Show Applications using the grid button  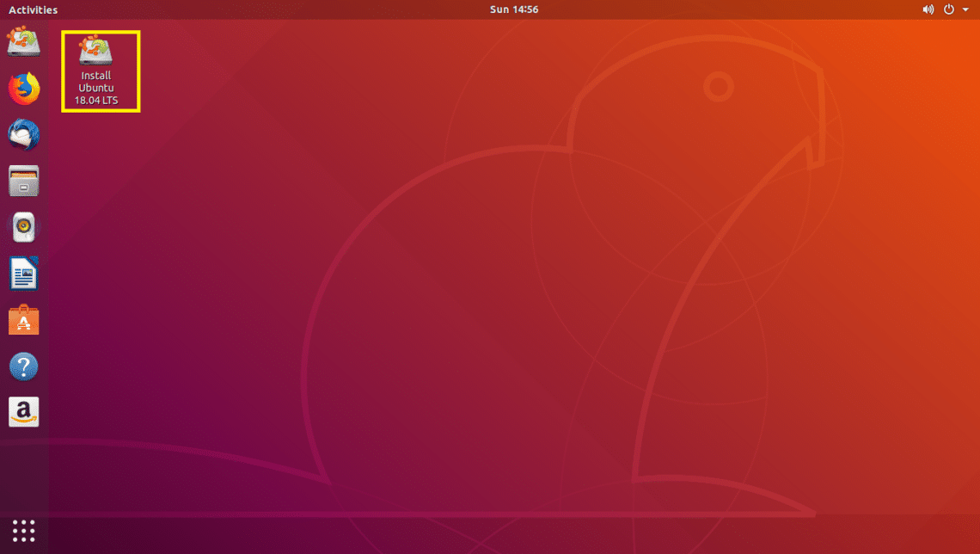24,530
